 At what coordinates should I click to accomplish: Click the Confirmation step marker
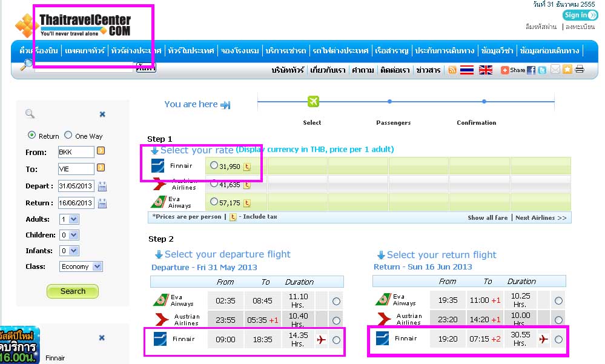coord(484,102)
